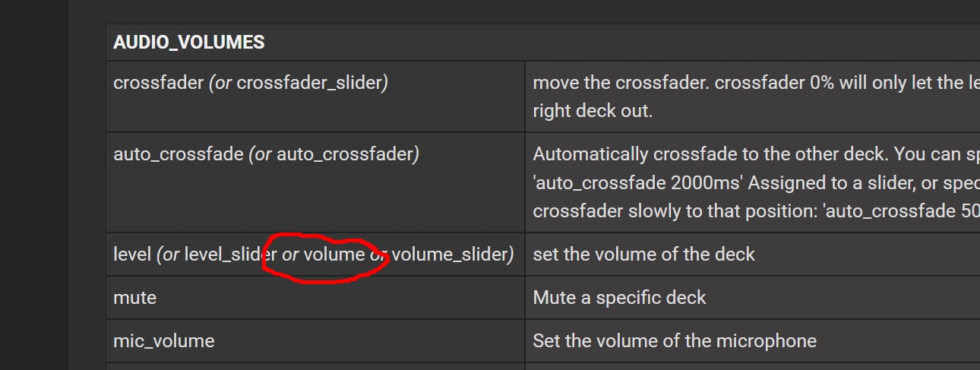Click the red-circled volume alias
Viewport: 980px width, 370px height.
[334, 255]
